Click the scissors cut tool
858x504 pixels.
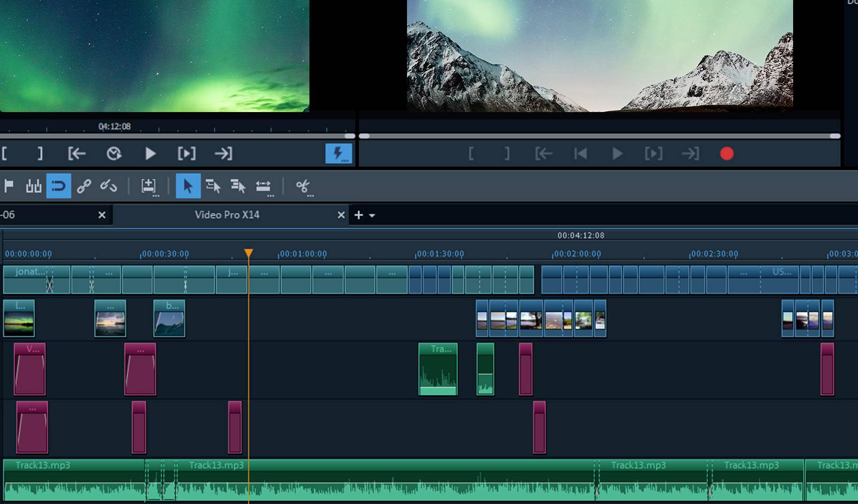click(x=304, y=186)
